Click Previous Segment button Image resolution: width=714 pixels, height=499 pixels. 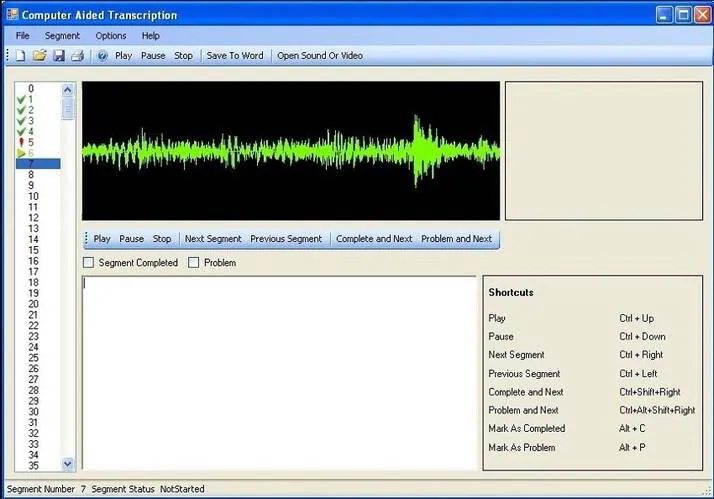click(286, 239)
